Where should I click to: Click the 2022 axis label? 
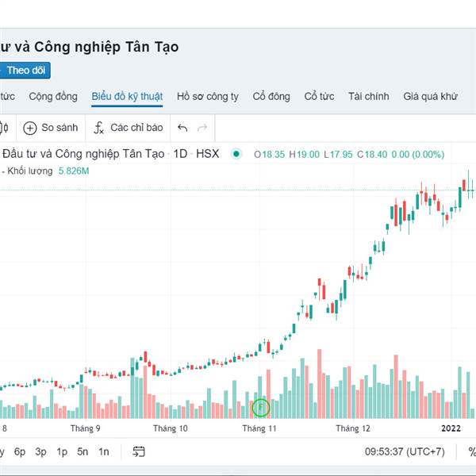451,428
